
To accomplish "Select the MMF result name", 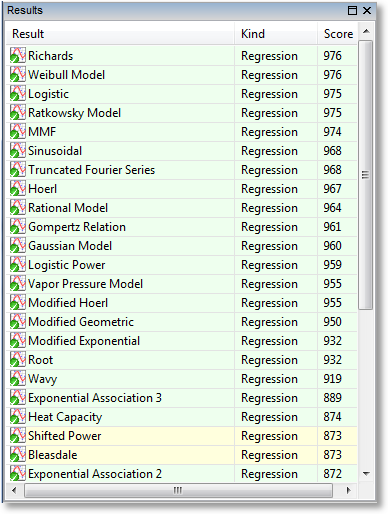I will pyautogui.click(x=42, y=132).
